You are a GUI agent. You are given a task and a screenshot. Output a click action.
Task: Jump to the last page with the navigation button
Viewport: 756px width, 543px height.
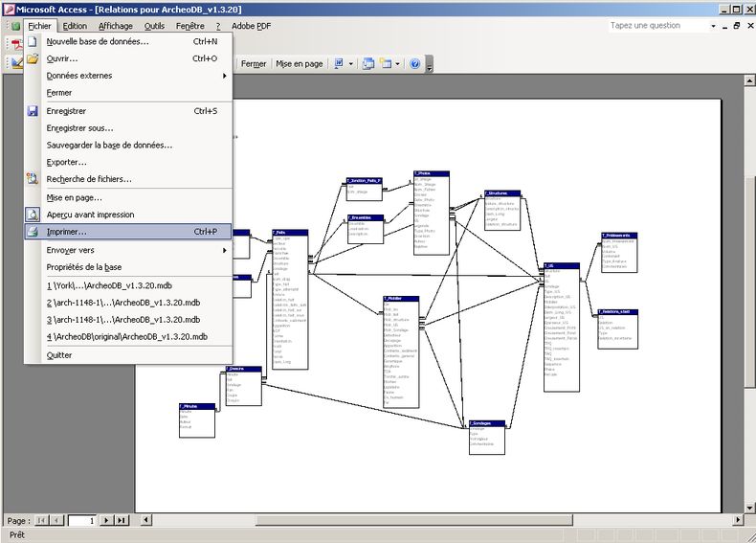(122, 520)
